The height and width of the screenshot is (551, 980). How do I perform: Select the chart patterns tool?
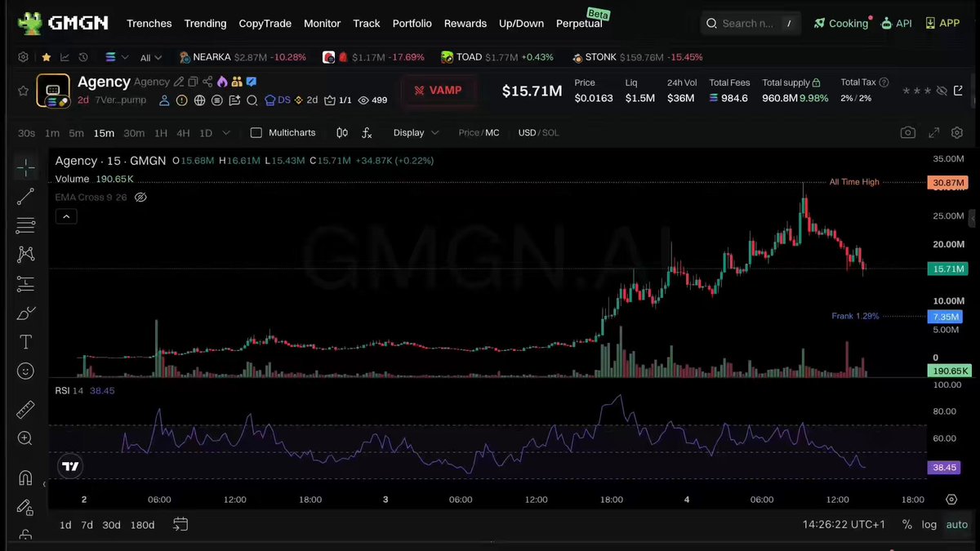[x=25, y=255]
